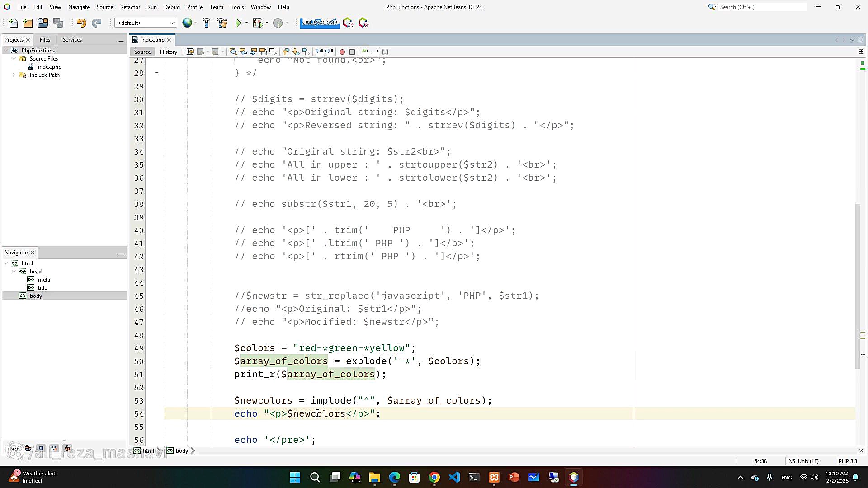
Task: Open the File menu
Action: 22,7
